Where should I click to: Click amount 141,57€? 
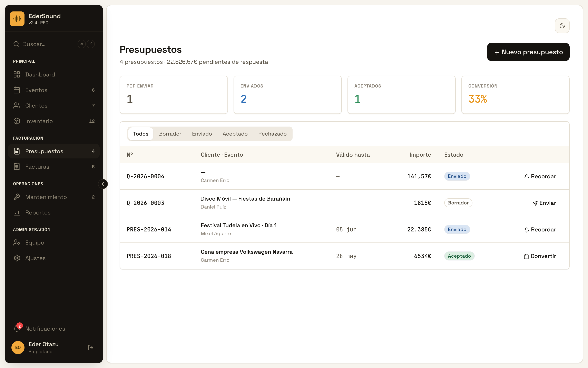(419, 176)
